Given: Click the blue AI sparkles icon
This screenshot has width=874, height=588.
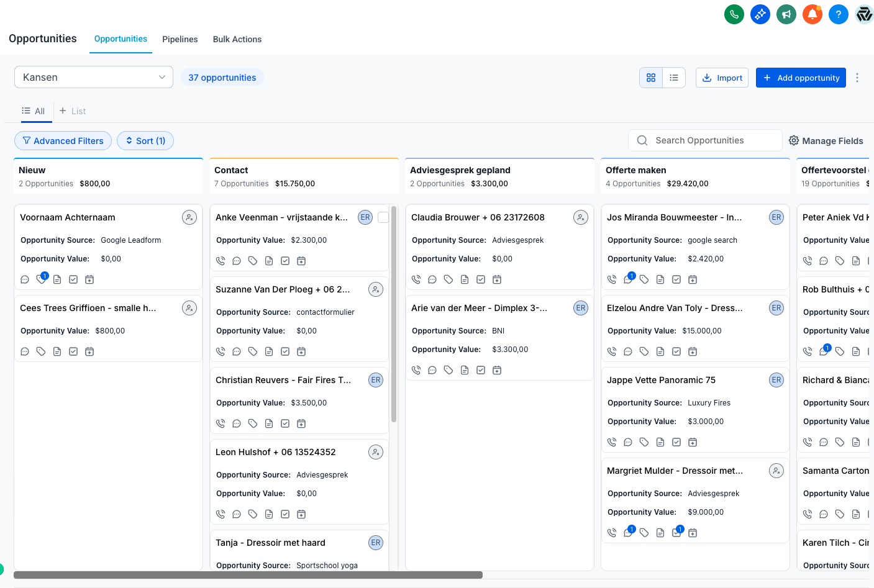Looking at the screenshot, I should 760,14.
